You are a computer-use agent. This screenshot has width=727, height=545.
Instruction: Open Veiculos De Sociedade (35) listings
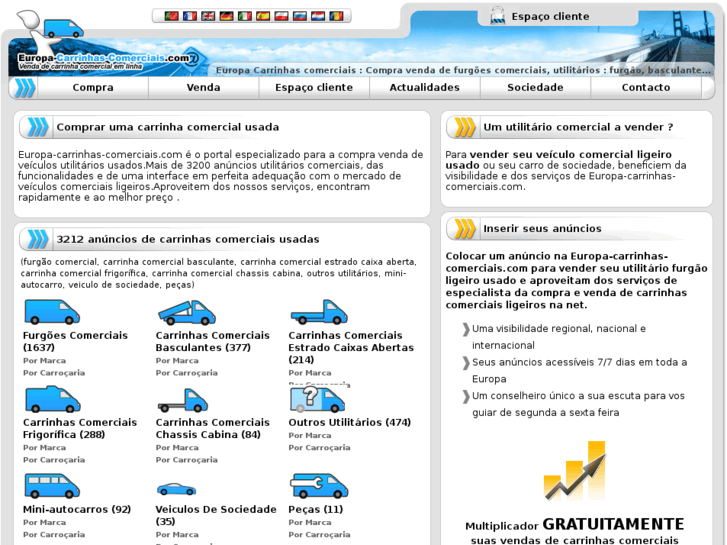(216, 515)
